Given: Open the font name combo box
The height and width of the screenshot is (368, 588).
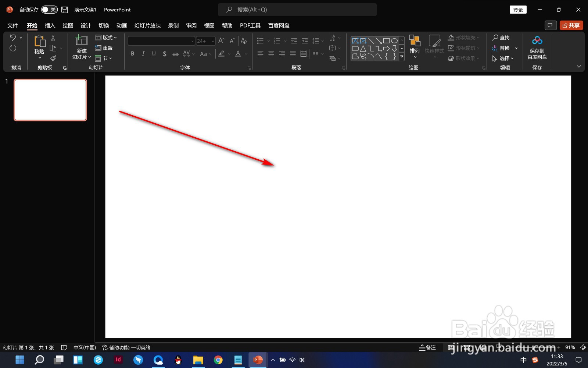Looking at the screenshot, I should (161, 41).
